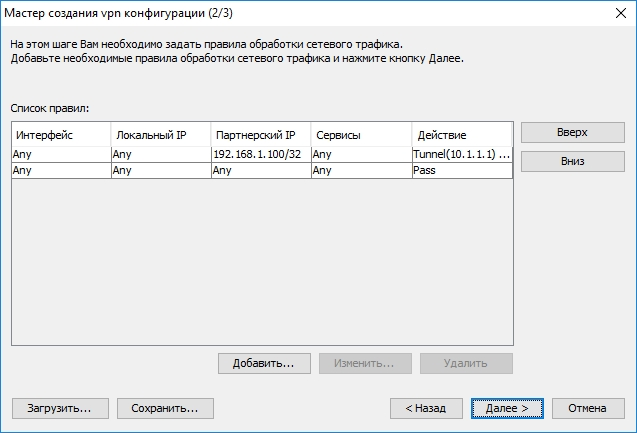Click the disabled Удалить button
The width and height of the screenshot is (637, 433).
click(x=466, y=363)
